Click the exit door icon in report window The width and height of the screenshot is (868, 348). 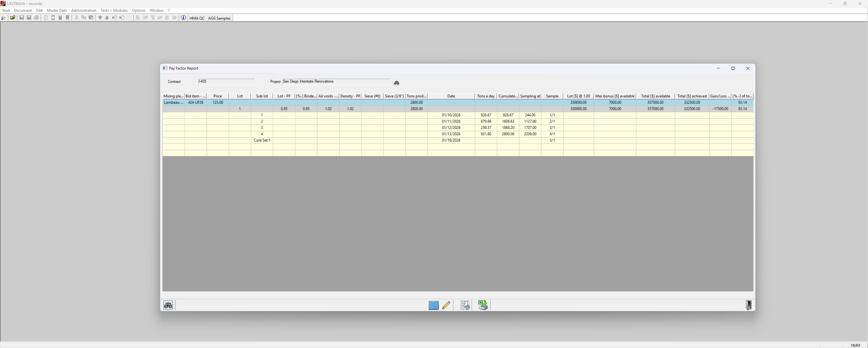pyautogui.click(x=748, y=305)
